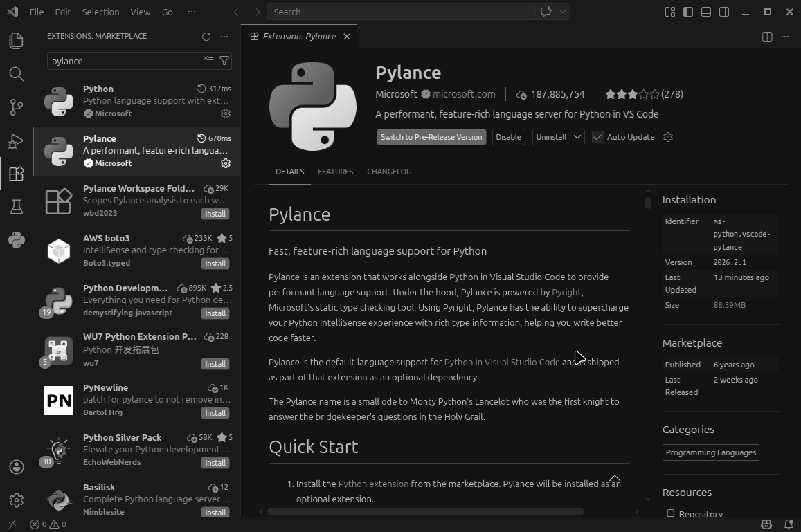This screenshot has height=532, width=801.
Task: Go back in navigation history
Action: click(x=237, y=12)
